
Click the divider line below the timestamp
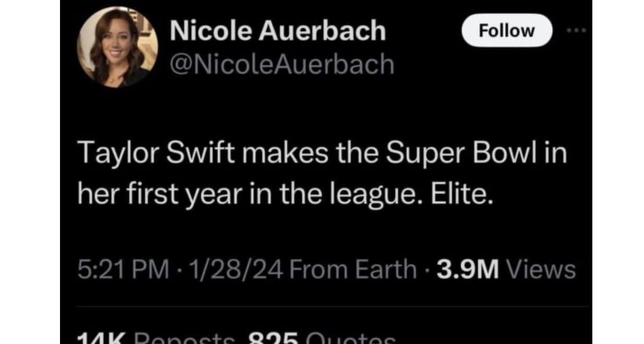coord(326,306)
